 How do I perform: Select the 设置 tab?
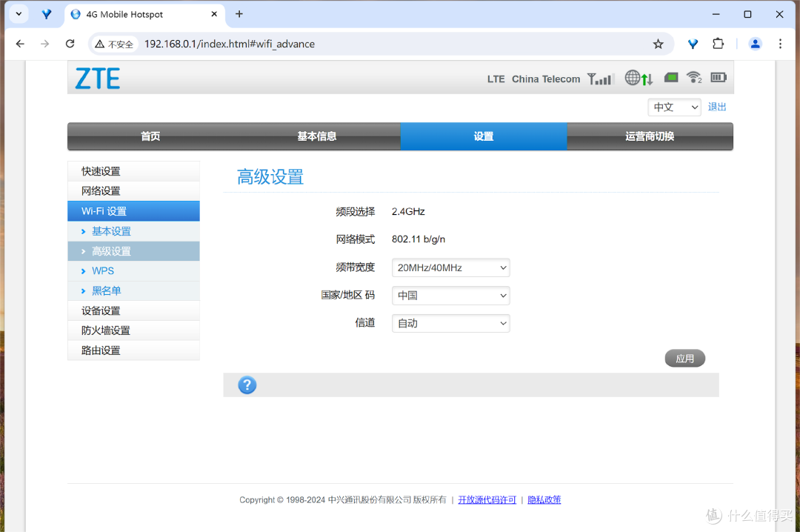point(484,136)
